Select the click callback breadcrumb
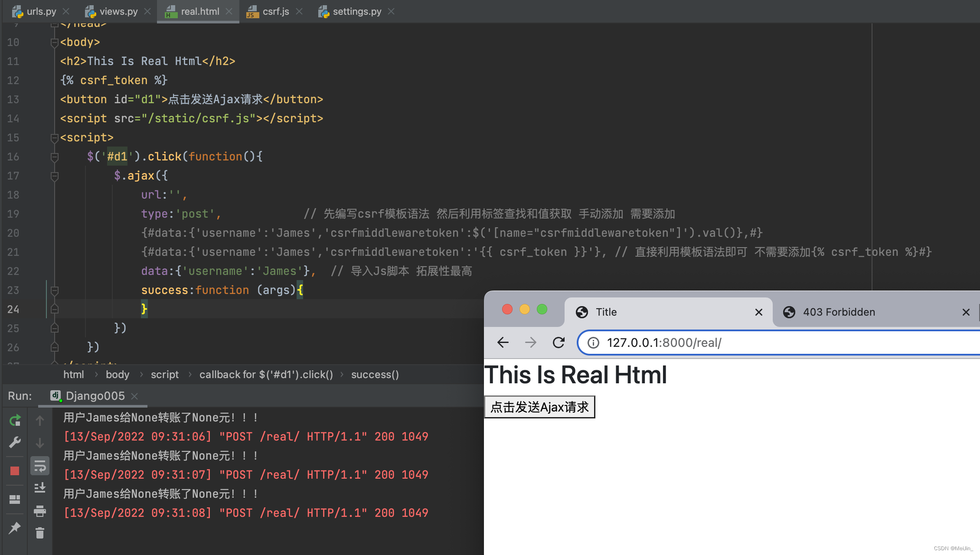The height and width of the screenshot is (555, 980). click(x=266, y=375)
